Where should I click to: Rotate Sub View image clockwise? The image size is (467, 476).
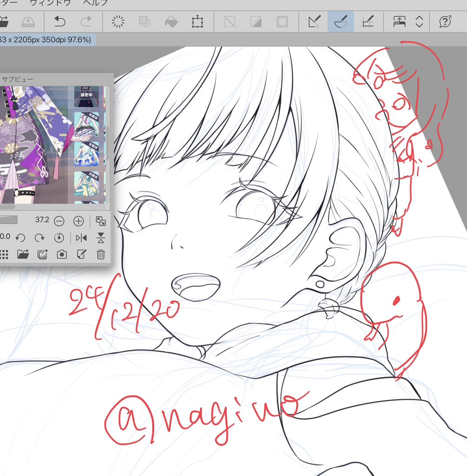40,238
